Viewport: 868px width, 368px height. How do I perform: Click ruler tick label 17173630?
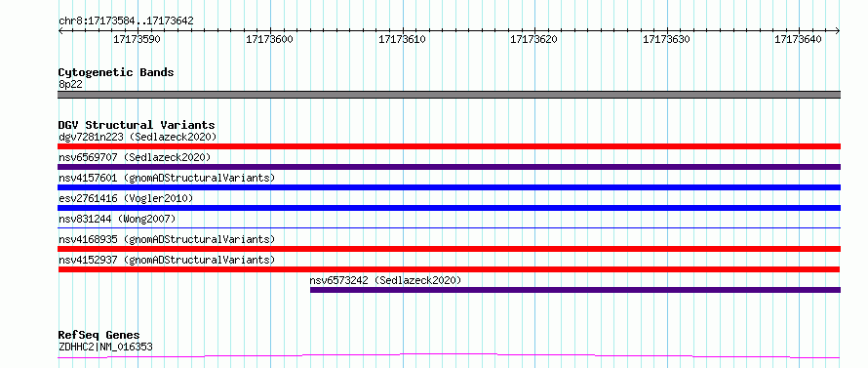(x=666, y=39)
